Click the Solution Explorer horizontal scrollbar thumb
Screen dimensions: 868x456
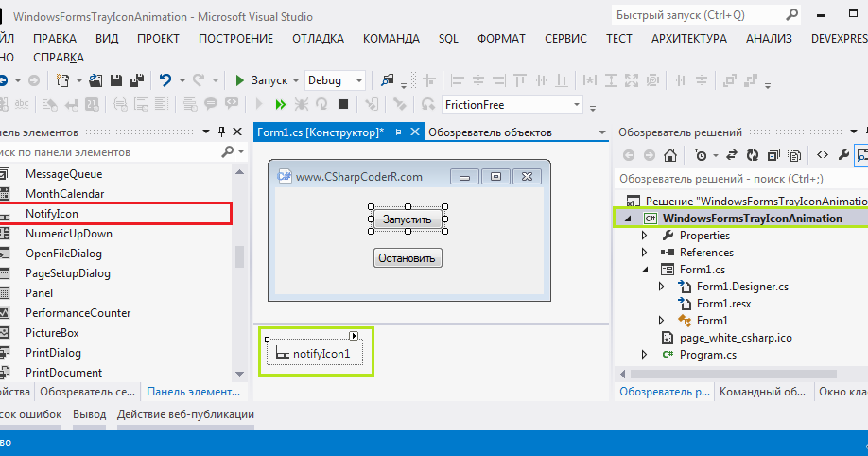click(x=733, y=374)
